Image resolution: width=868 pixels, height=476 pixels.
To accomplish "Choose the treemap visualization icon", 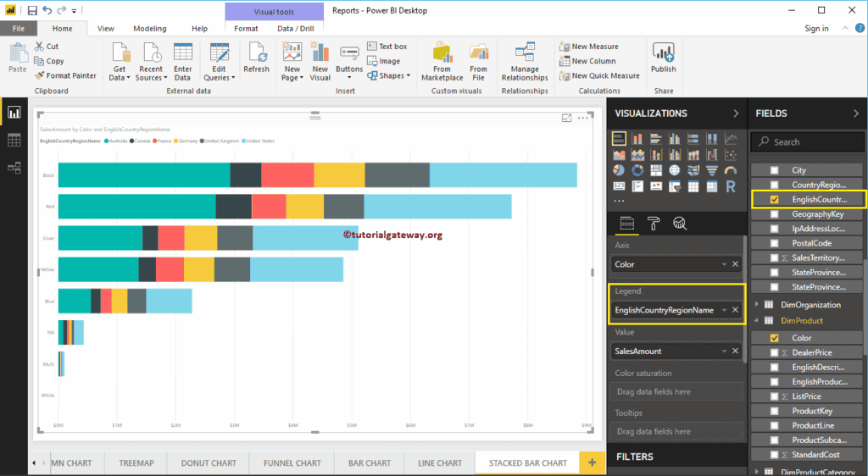I will [656, 171].
